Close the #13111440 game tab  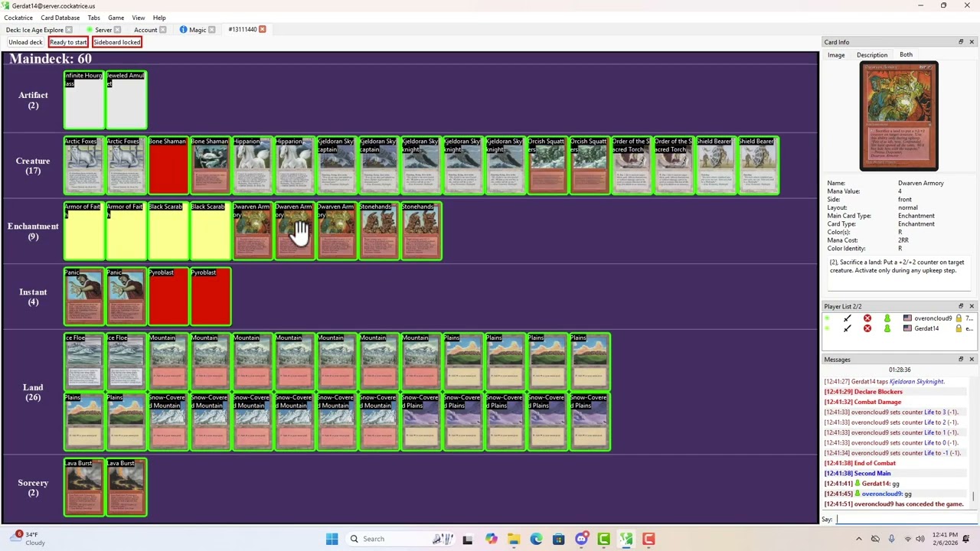coord(262,29)
